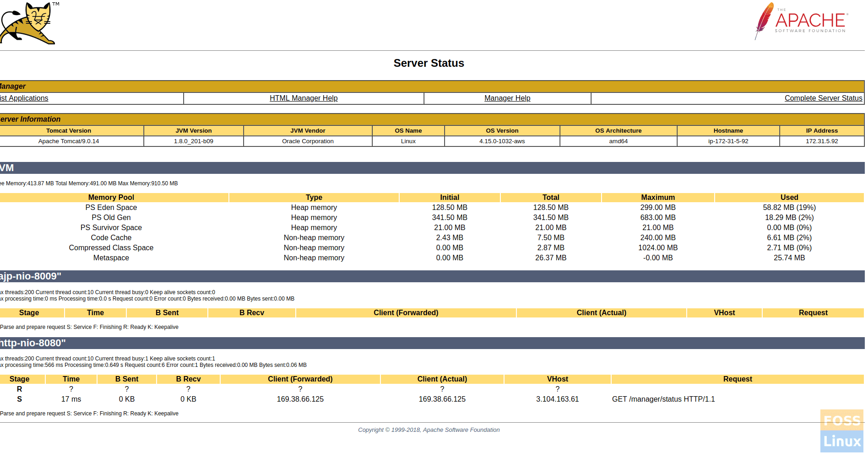Image resolution: width=868 pixels, height=457 pixels.
Task: Click the copyright Apache Software Foundation text
Action: pyautogui.click(x=429, y=430)
